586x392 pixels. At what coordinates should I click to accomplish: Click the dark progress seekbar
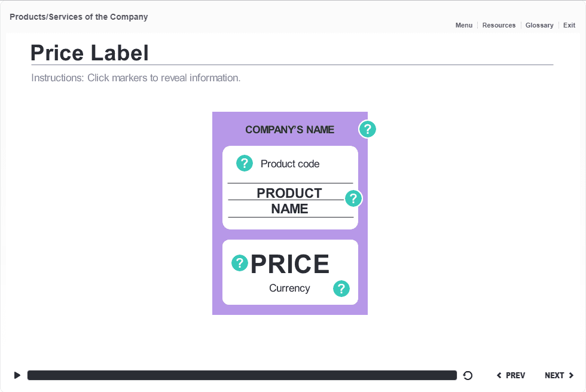click(x=242, y=375)
